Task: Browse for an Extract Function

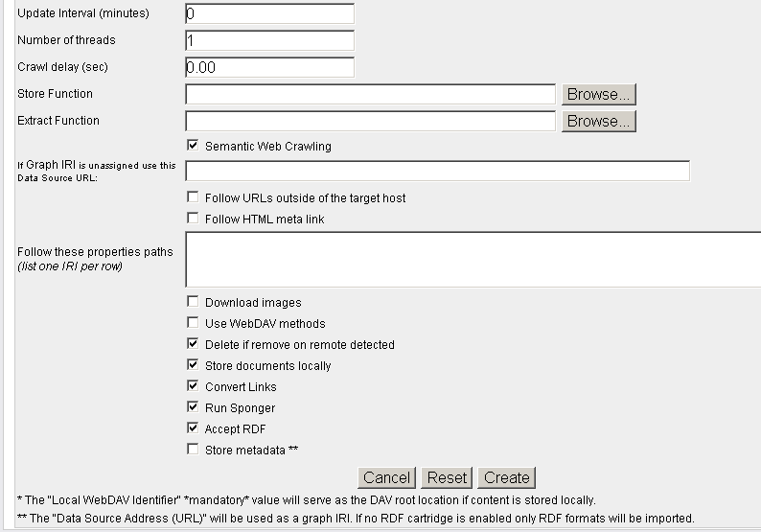Action: 598,122
